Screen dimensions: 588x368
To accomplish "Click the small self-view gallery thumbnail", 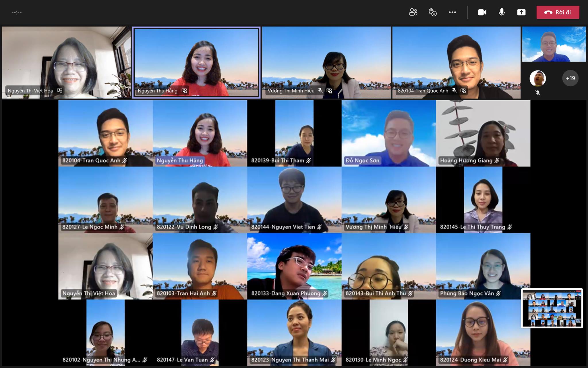I will tap(552, 308).
